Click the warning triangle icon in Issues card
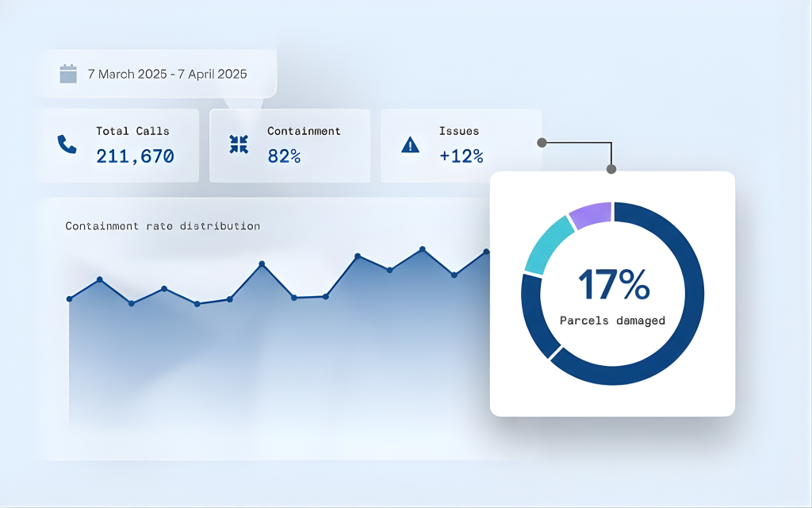This screenshot has width=812, height=508. [410, 144]
